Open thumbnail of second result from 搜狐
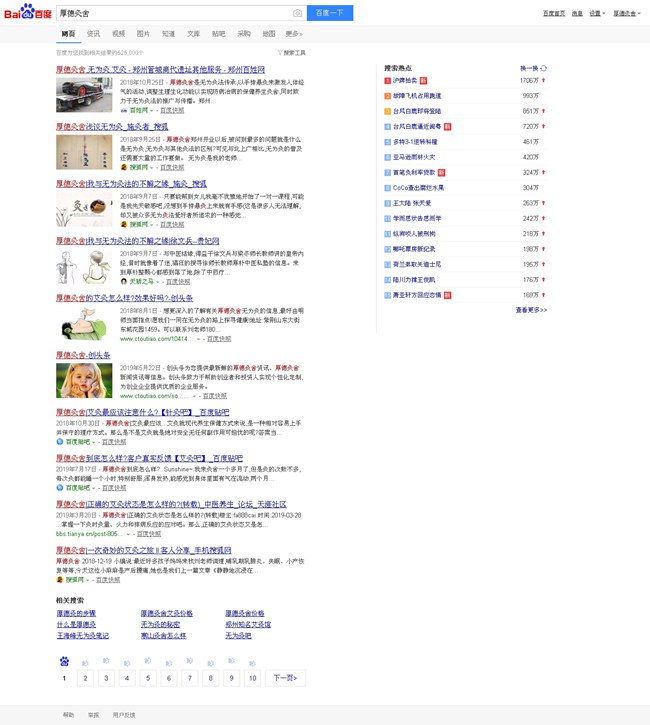Viewport: 650px width, 725px height. (84, 152)
